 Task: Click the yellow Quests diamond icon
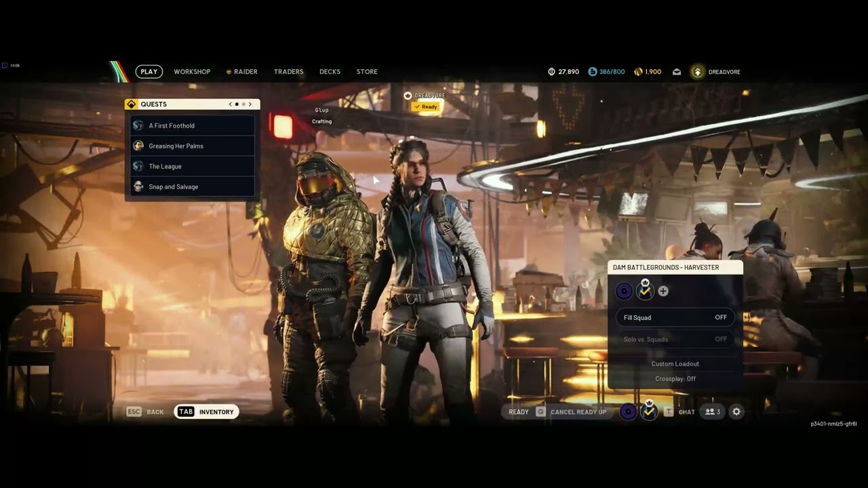[x=132, y=104]
